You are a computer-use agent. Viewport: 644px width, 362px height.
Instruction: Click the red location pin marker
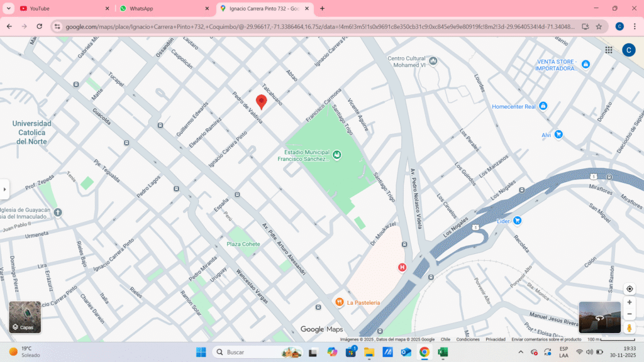tap(261, 101)
